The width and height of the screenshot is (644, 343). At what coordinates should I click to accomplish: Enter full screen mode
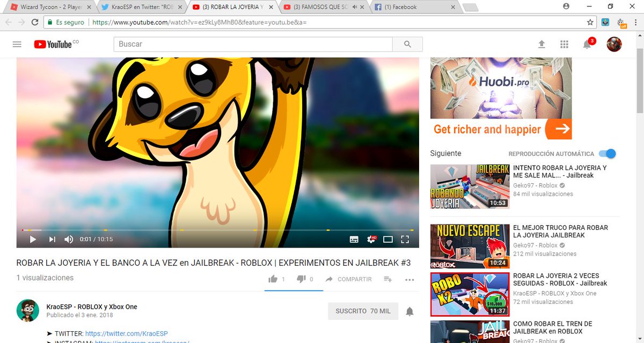tap(405, 240)
